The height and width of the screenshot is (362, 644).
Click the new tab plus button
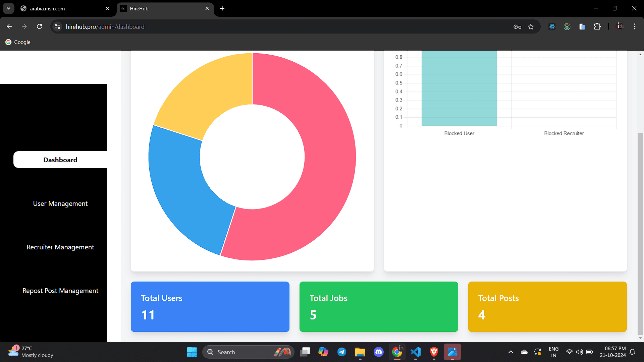(x=222, y=8)
